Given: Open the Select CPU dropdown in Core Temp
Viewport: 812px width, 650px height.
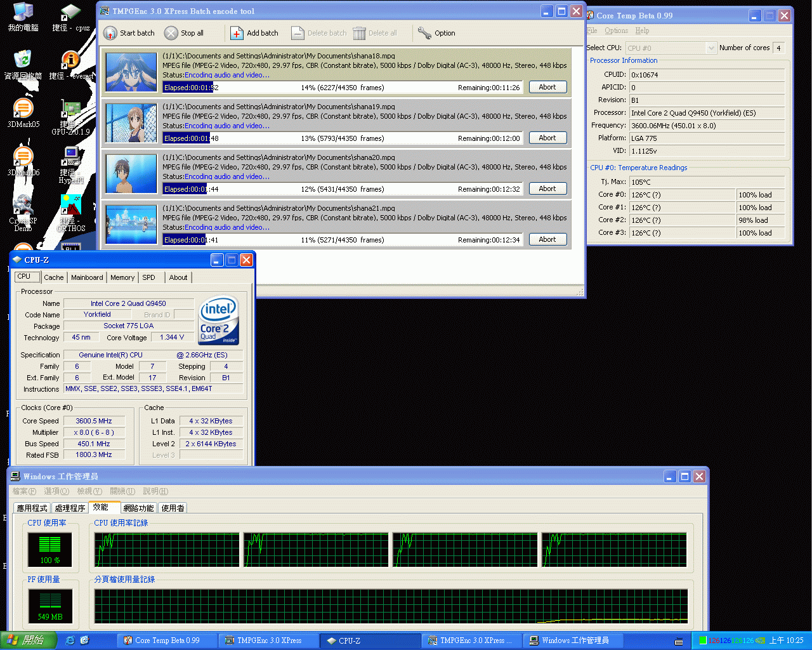Looking at the screenshot, I should 671,48.
